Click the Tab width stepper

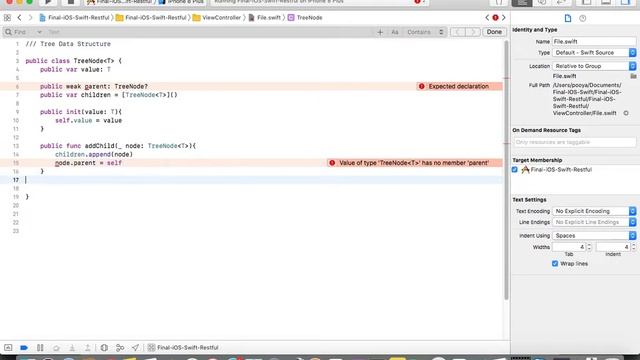[589, 247]
